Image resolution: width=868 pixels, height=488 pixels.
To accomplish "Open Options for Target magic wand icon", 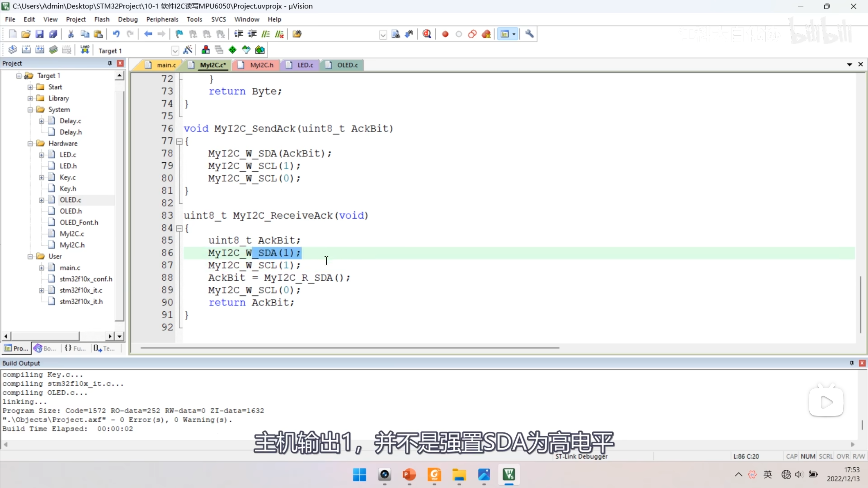I will point(188,50).
